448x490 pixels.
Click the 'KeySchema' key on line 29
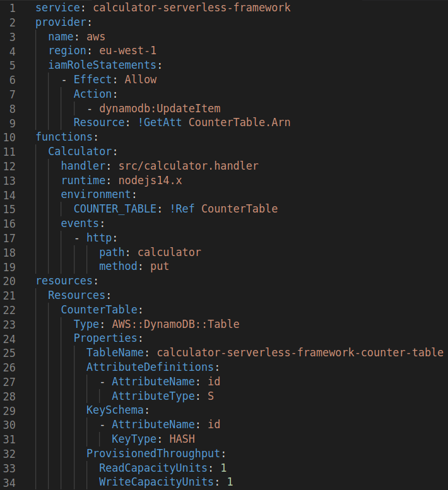(115, 410)
